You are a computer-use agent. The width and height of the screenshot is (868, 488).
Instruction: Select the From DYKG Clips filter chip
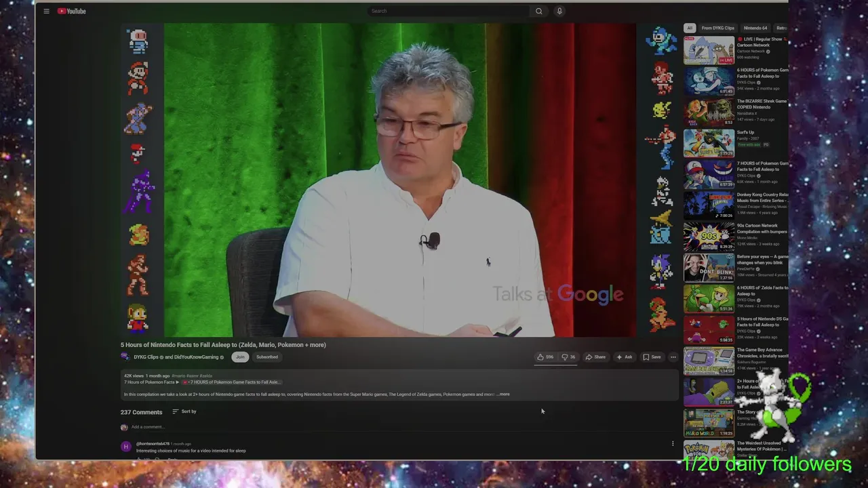(717, 28)
